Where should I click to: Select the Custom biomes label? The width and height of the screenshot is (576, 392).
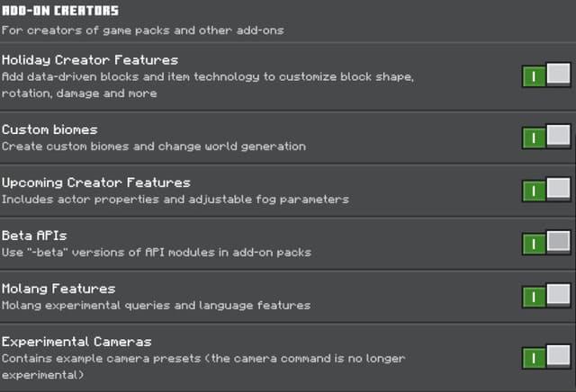[49, 129]
